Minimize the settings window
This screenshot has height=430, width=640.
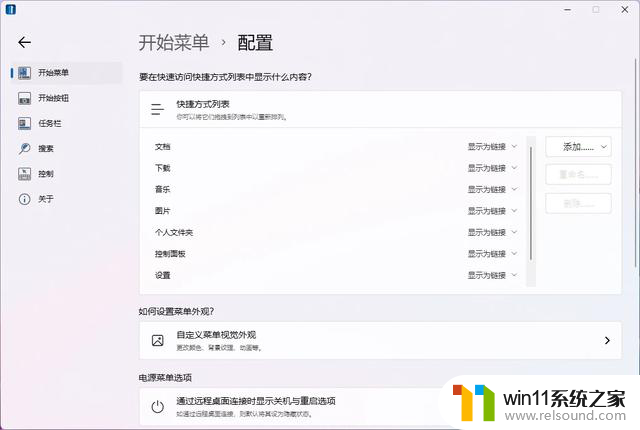pos(567,9)
